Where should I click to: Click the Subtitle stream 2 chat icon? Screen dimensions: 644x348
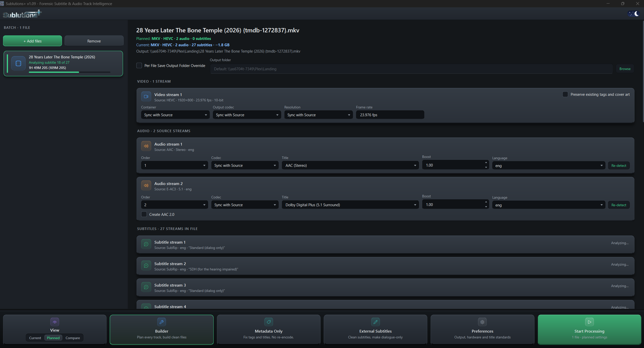tap(146, 266)
